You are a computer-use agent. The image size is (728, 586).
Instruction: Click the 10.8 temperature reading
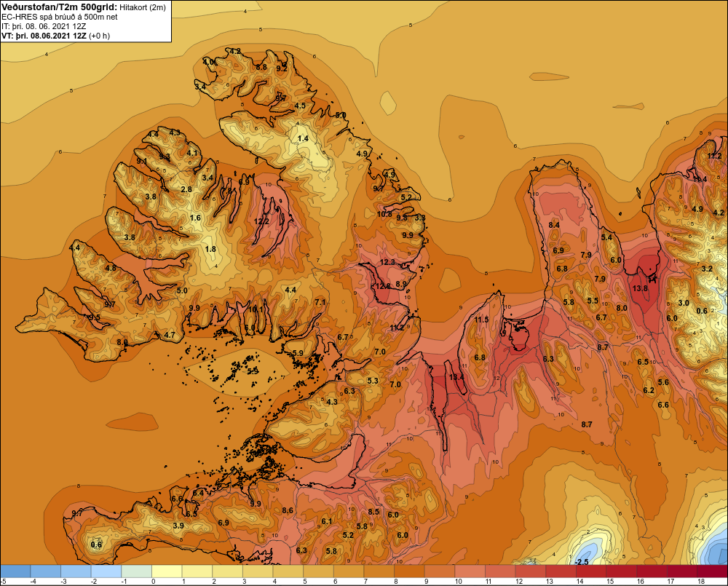click(384, 214)
